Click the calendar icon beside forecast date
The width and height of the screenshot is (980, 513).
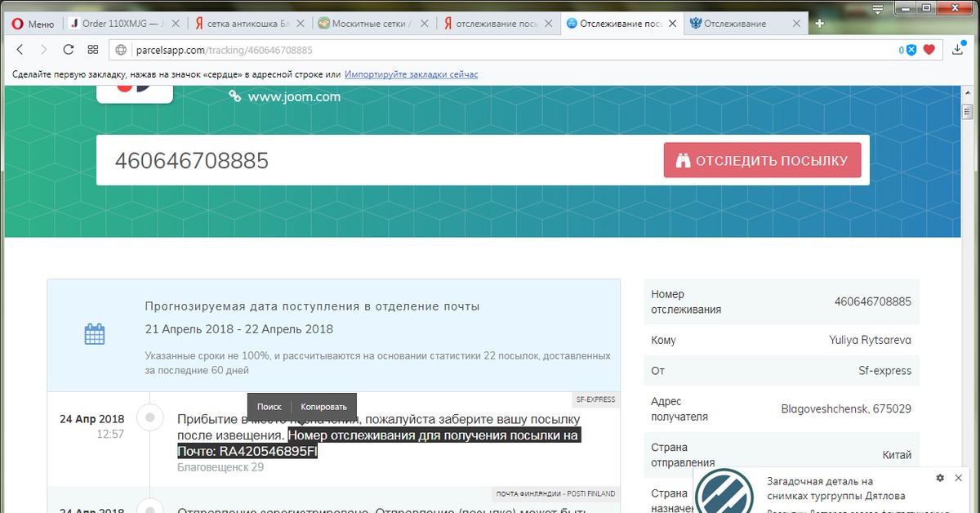(x=95, y=334)
